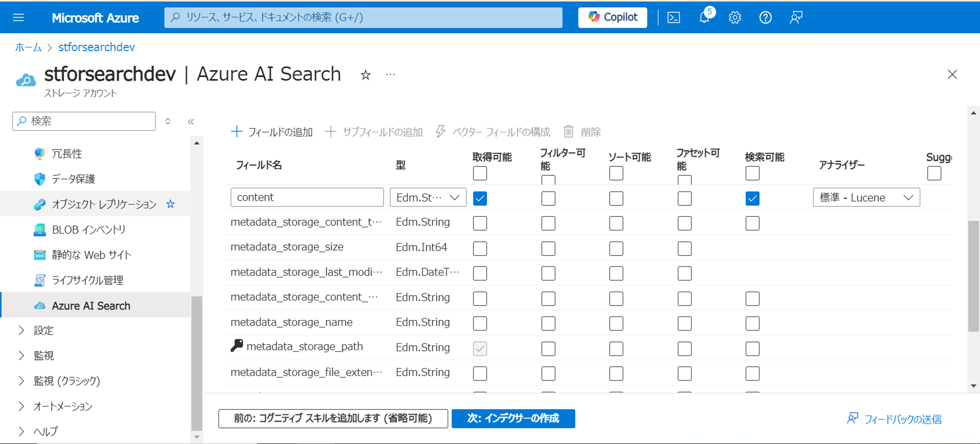Screen dimensions: 980x444
Task: Check 取得可能 header select-all checkbox
Action: click(480, 173)
